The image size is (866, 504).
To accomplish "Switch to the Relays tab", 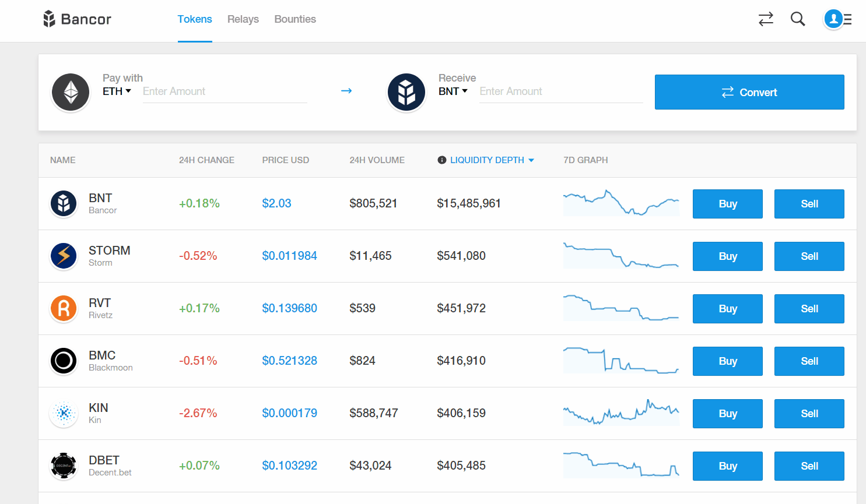I will [x=243, y=19].
